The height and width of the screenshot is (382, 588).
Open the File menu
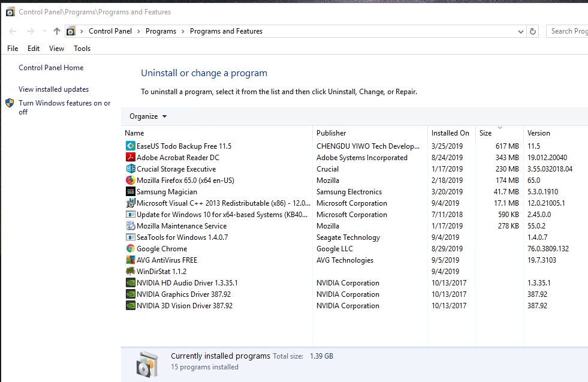point(13,49)
